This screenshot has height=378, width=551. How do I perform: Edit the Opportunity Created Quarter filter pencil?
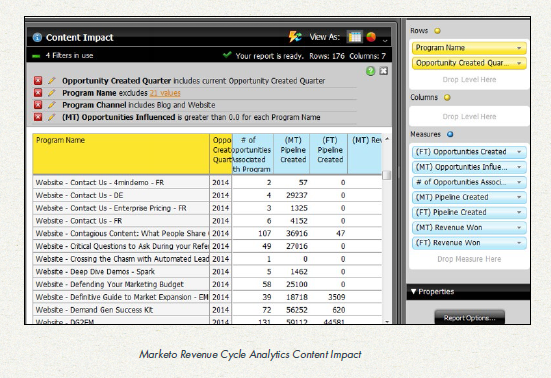[x=52, y=81]
